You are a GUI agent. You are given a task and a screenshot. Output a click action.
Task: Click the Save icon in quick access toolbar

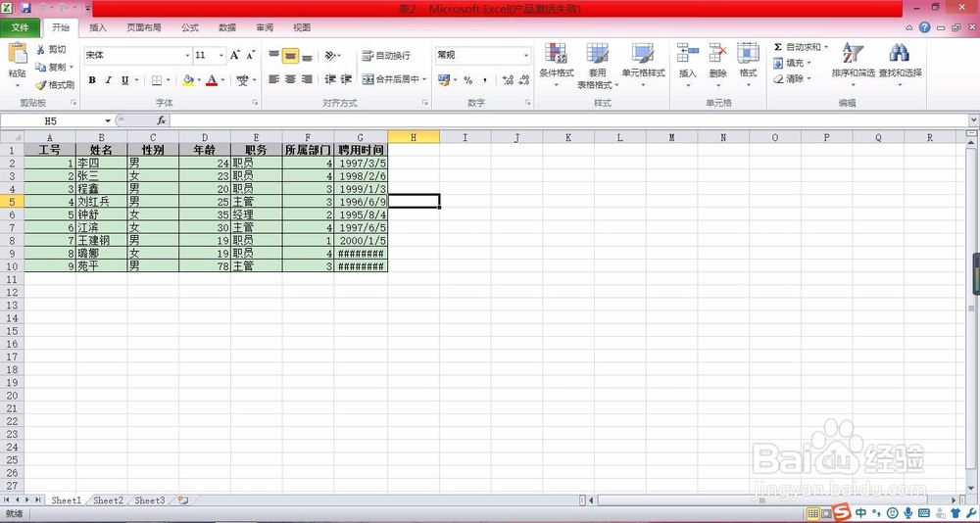(x=25, y=9)
